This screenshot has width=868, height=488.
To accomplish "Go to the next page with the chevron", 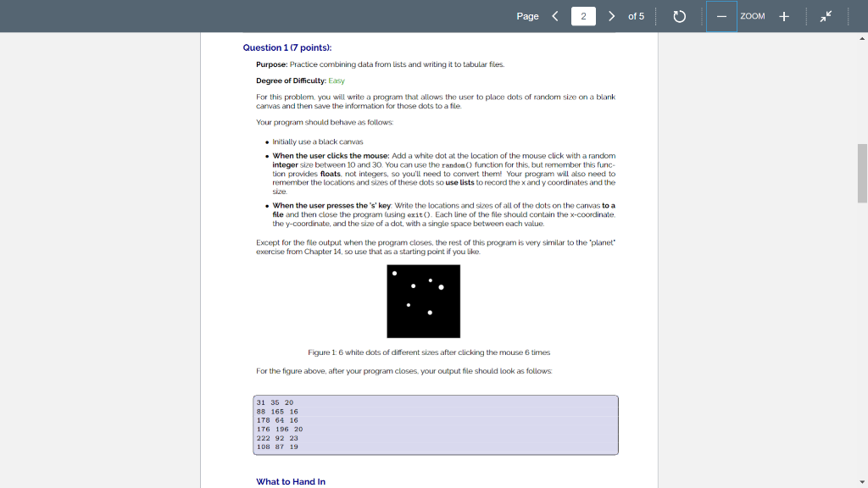I will point(610,15).
